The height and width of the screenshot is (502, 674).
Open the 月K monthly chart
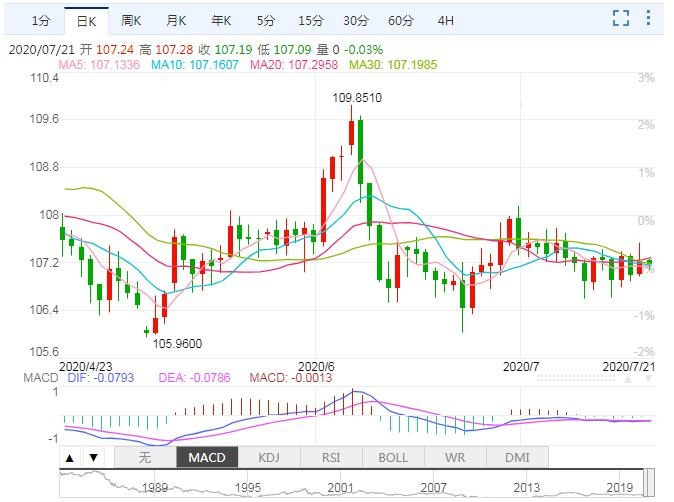(x=176, y=20)
